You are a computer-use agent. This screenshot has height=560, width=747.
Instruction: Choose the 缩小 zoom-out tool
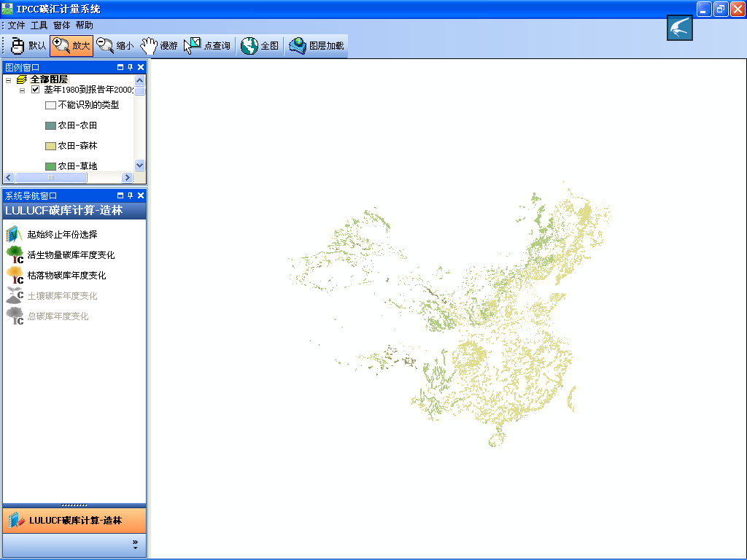(115, 46)
